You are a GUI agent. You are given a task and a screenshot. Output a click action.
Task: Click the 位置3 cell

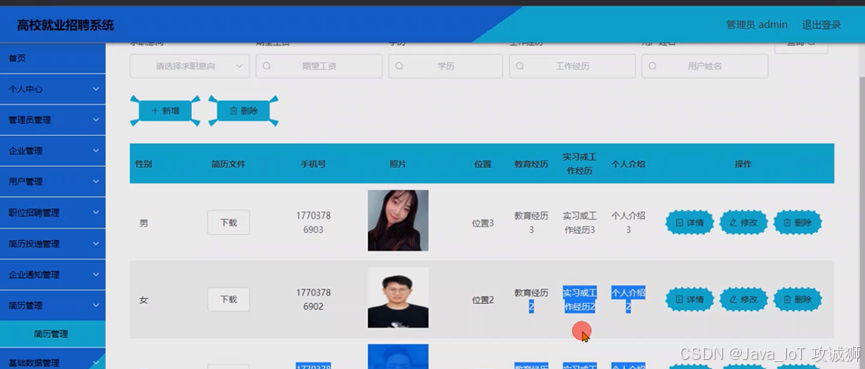(x=483, y=223)
